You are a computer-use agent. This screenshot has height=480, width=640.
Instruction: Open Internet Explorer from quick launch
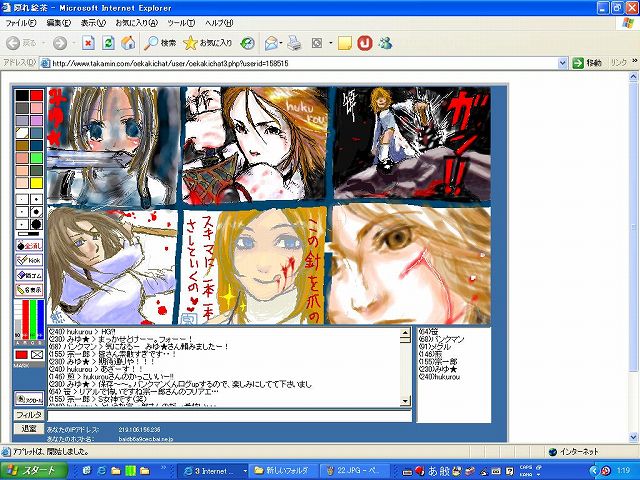[101, 471]
